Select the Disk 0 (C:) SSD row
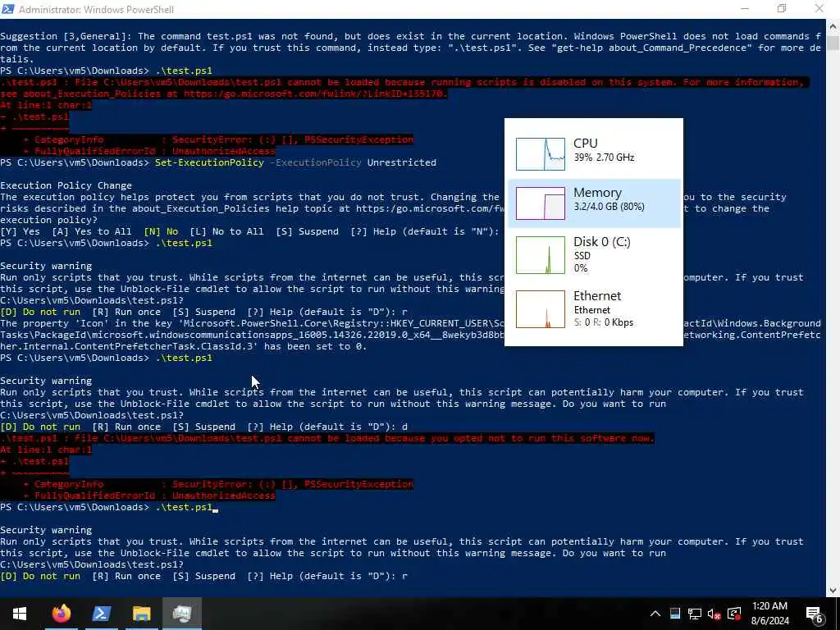This screenshot has width=840, height=630. [x=594, y=254]
